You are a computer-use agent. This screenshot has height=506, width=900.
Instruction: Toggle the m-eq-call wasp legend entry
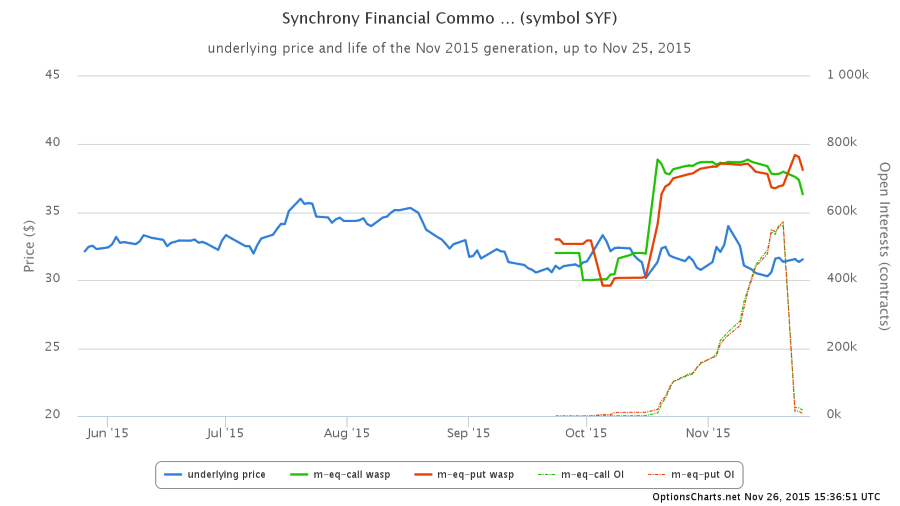tap(340, 474)
